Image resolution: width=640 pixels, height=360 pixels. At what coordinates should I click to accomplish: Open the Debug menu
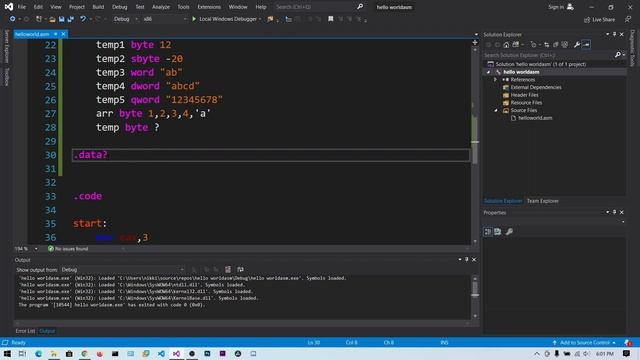coord(120,7)
